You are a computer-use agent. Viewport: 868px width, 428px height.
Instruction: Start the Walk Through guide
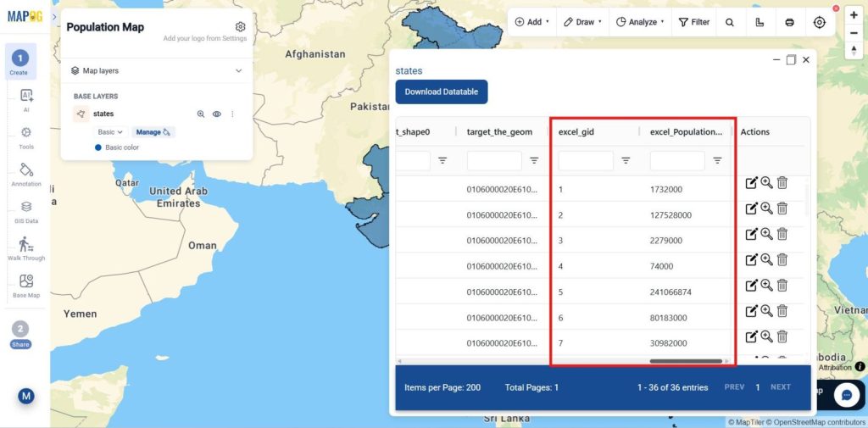tap(26, 248)
